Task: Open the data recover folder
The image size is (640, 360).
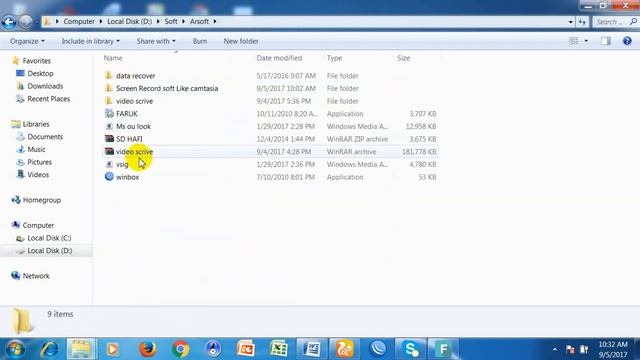Action: 136,76
